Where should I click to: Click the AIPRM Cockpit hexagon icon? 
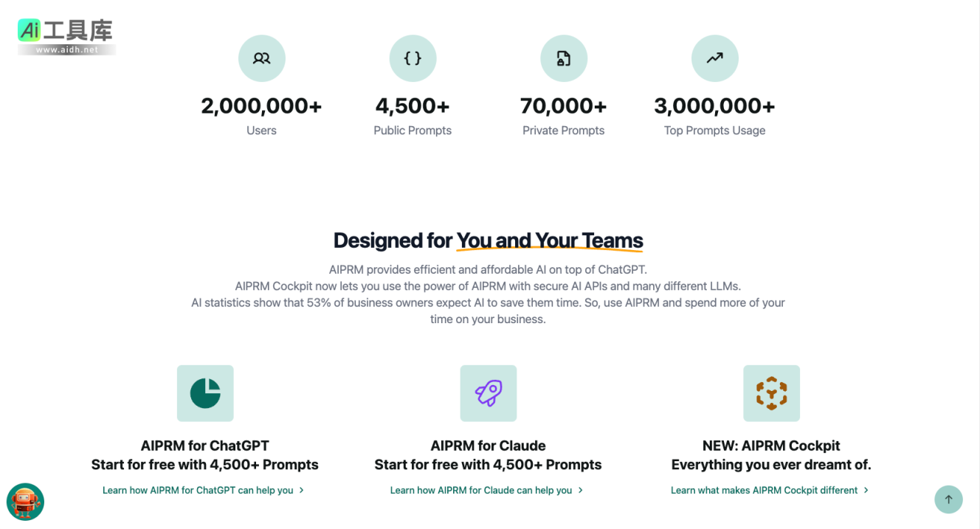(x=771, y=393)
